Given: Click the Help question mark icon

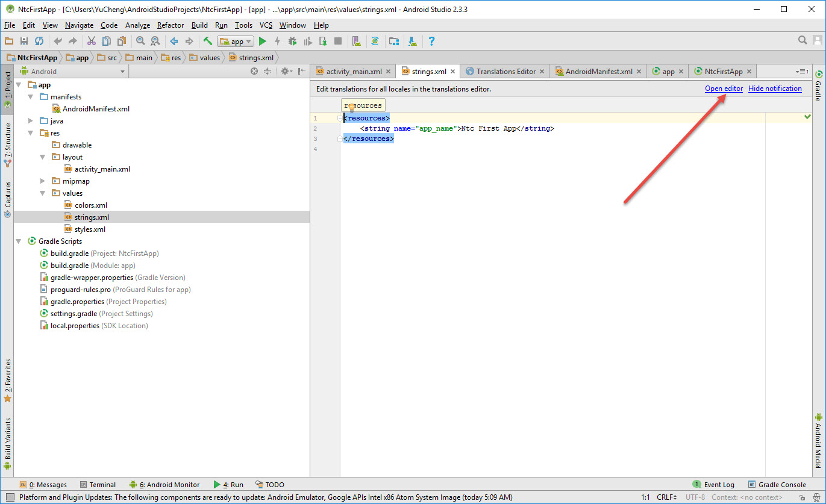Looking at the screenshot, I should click(431, 41).
